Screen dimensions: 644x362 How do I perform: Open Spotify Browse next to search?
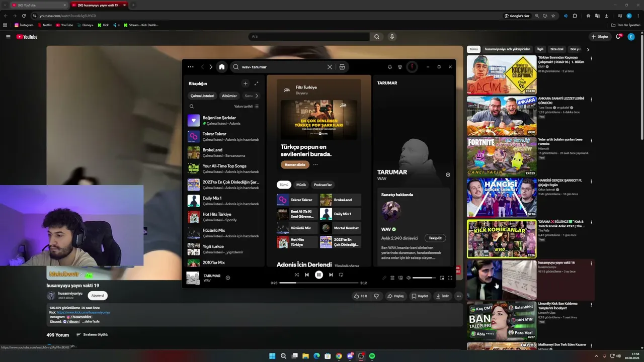coord(342,67)
